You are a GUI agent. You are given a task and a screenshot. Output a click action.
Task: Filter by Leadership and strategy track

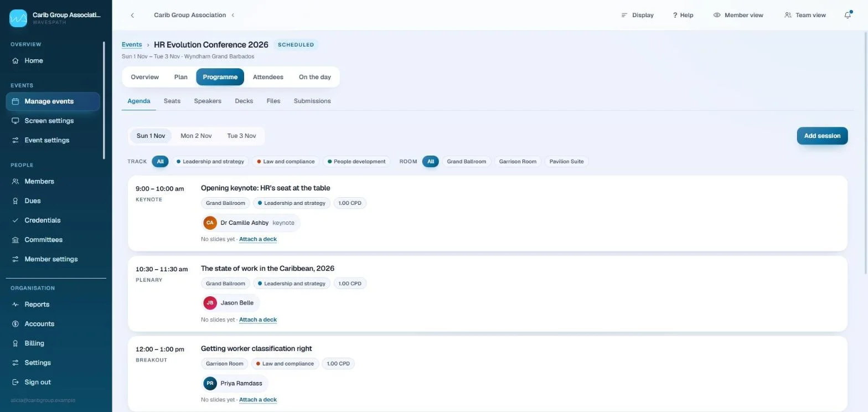[210, 162]
